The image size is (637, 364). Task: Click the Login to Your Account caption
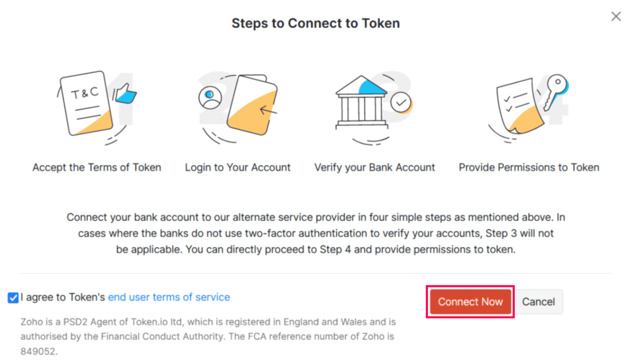click(237, 167)
